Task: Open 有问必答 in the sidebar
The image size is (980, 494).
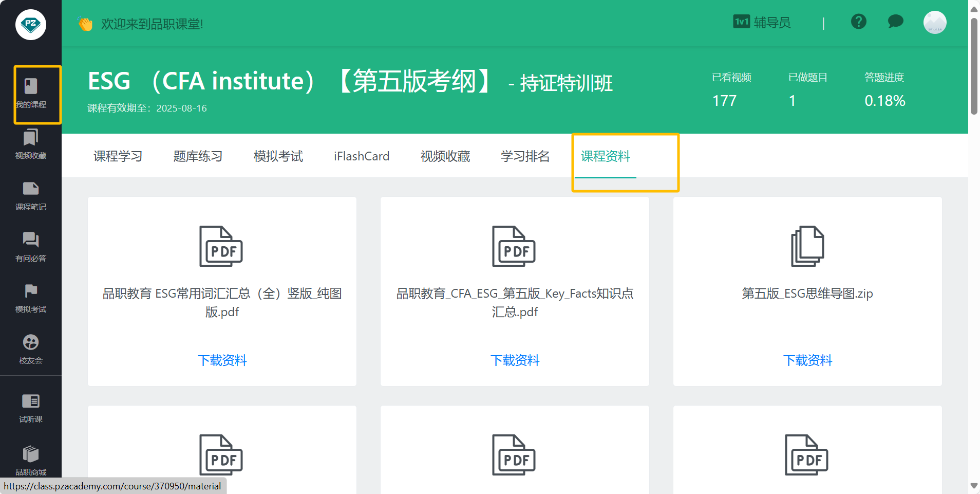Action: click(x=31, y=247)
